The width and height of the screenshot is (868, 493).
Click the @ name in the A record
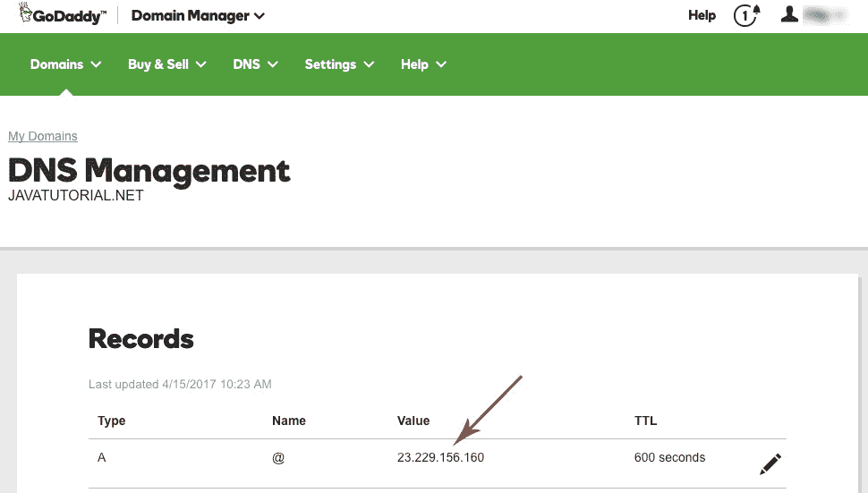(278, 458)
